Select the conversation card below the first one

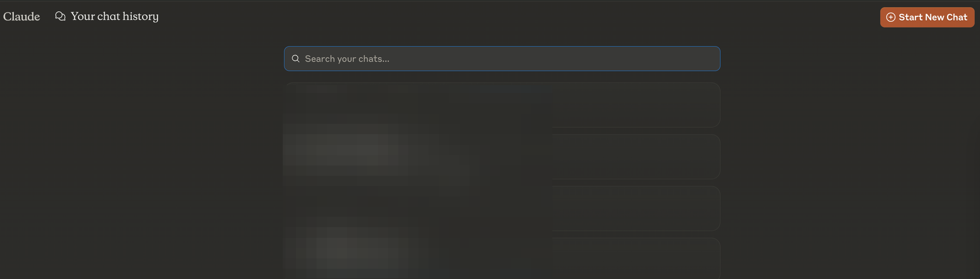tap(502, 157)
